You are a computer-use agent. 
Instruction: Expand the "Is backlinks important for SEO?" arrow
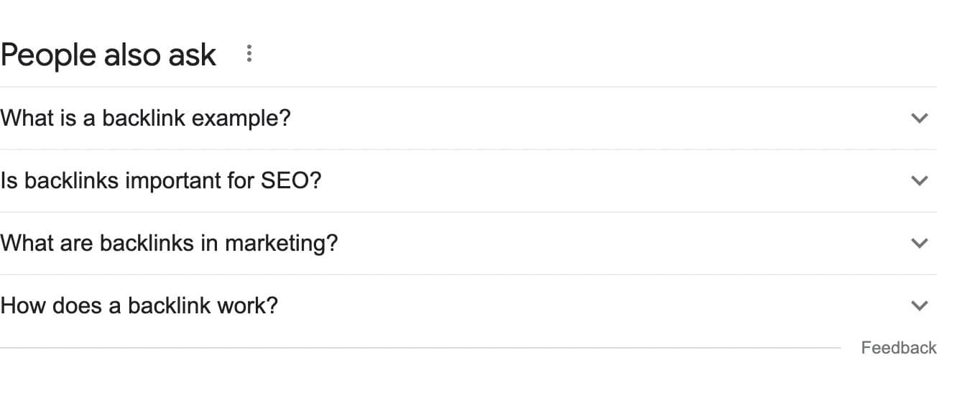pos(919,181)
